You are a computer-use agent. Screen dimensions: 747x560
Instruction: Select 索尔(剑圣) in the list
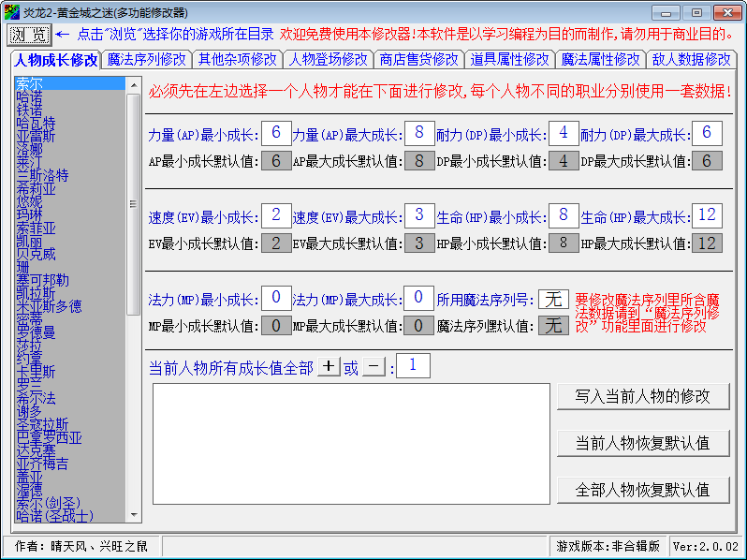[x=70, y=503]
